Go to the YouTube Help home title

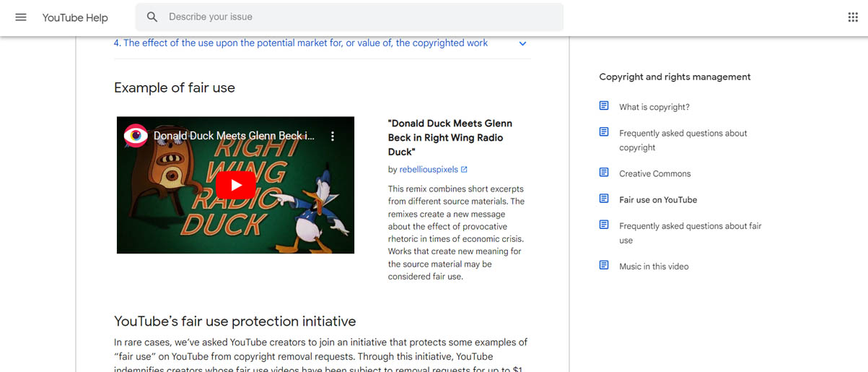pos(75,17)
